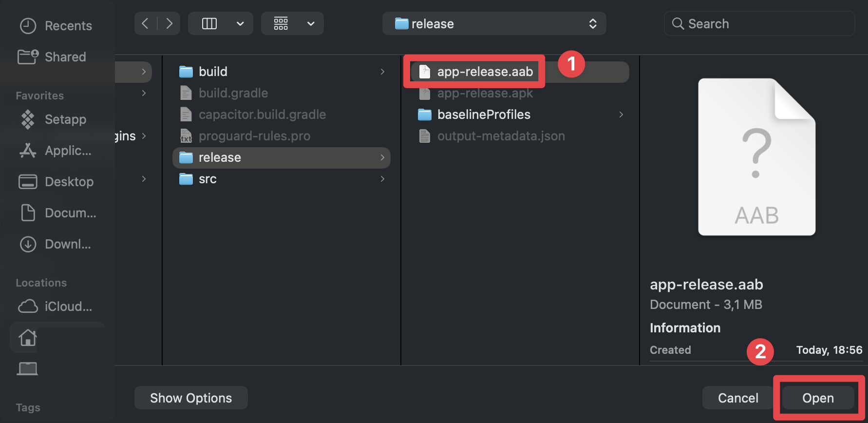Open the release path popup menu
The image size is (868, 423).
(x=494, y=23)
